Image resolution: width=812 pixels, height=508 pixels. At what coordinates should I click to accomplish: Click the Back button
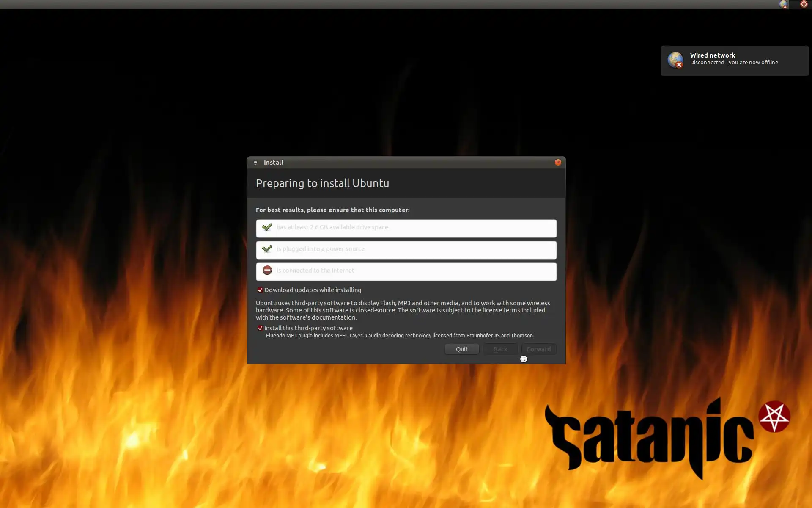coord(500,349)
